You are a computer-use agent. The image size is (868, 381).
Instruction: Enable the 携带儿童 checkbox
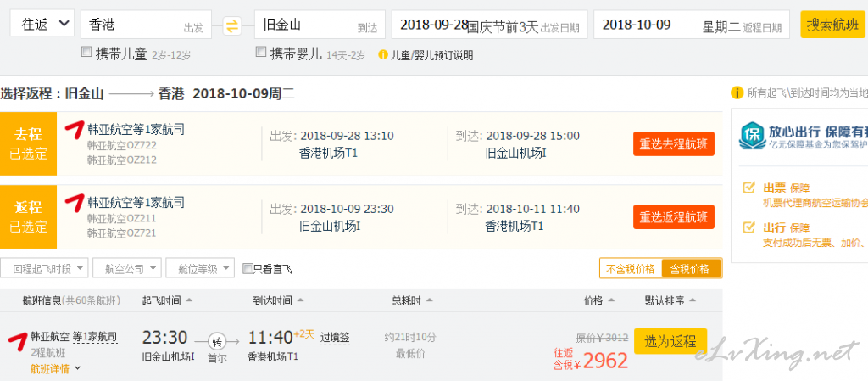pos(86,52)
